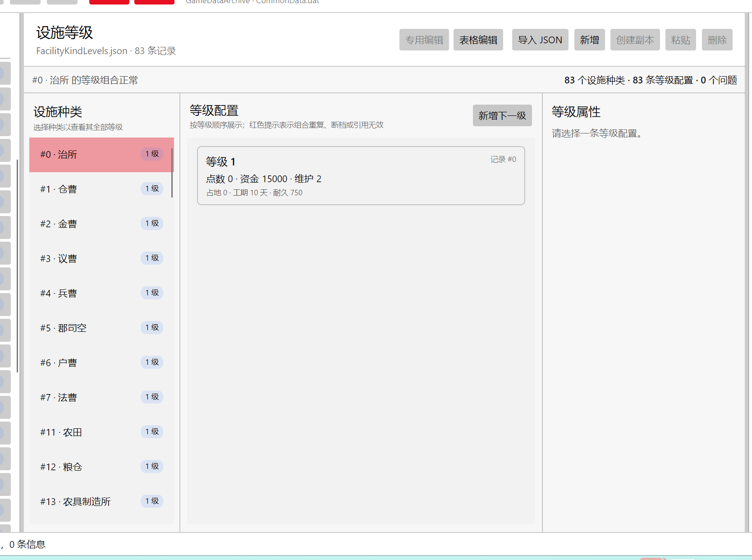This screenshot has height=560, width=752.
Task: Click the '#0 · 治所 的等级组合正常' status text
Action: (x=85, y=80)
